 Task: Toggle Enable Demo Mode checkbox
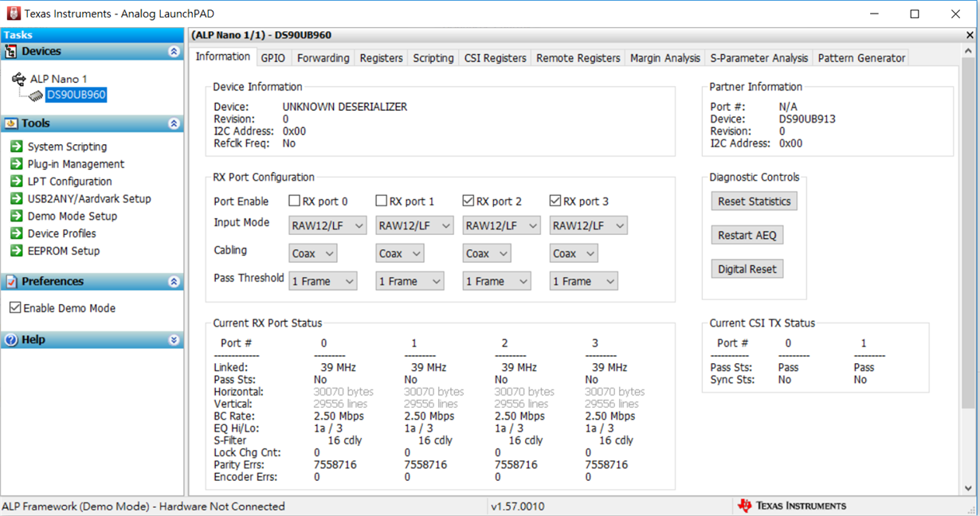15,307
